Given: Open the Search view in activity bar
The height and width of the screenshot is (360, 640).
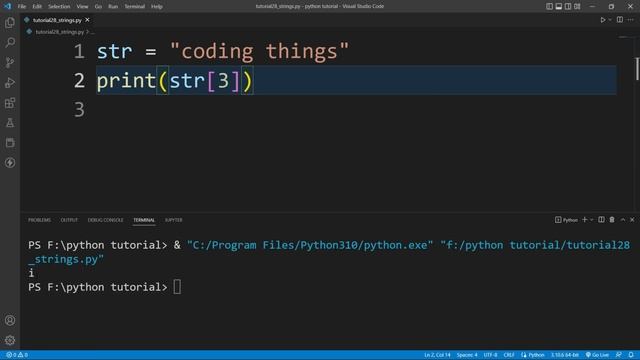Looking at the screenshot, I should tap(10, 42).
